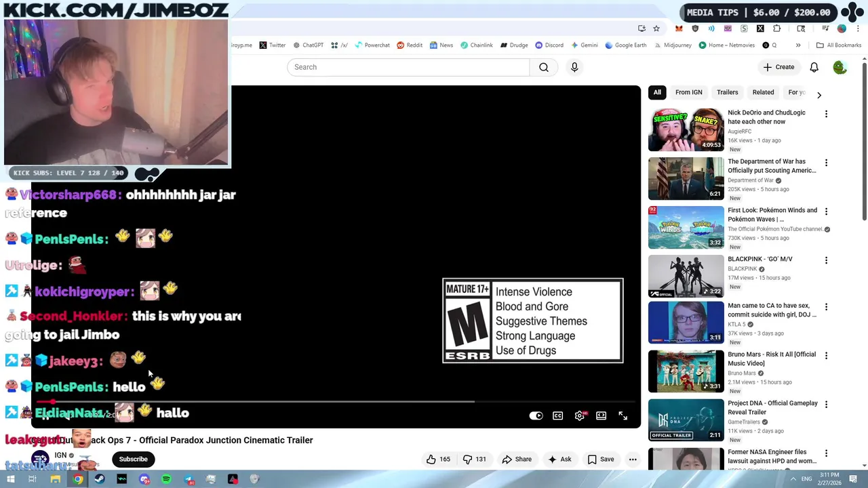The width and height of the screenshot is (868, 488).
Task: Enter fullscreen on the video player
Action: pos(623,415)
